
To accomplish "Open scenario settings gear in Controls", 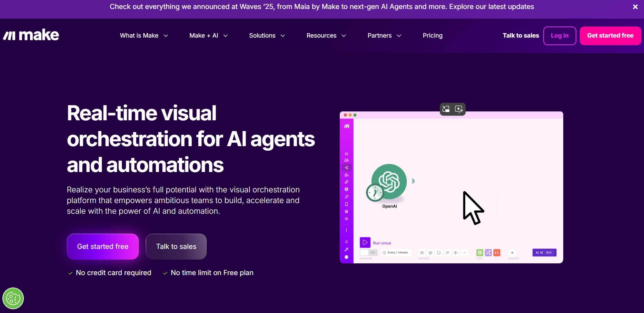I will coord(430,253).
